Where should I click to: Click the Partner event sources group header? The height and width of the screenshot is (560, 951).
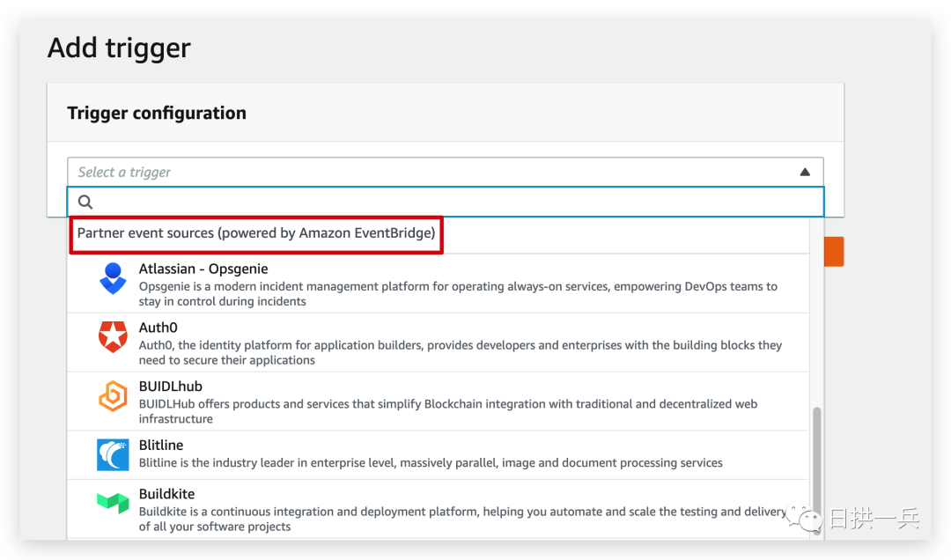[256, 233]
